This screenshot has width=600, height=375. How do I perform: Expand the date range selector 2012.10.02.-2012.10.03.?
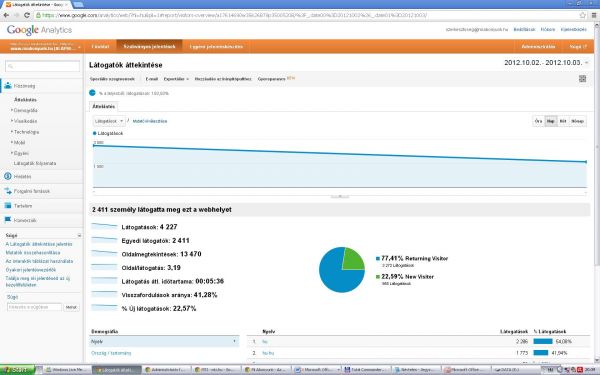[x=546, y=63]
